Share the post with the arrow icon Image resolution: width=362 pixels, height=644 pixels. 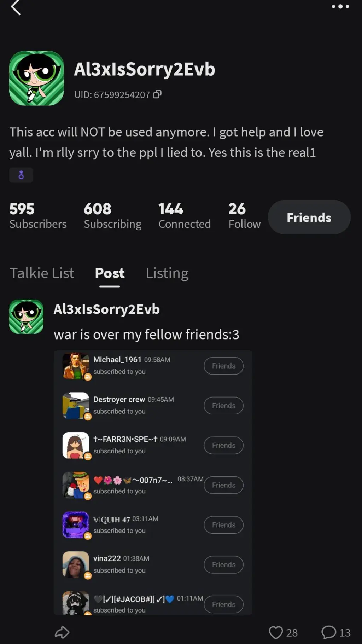point(62,632)
